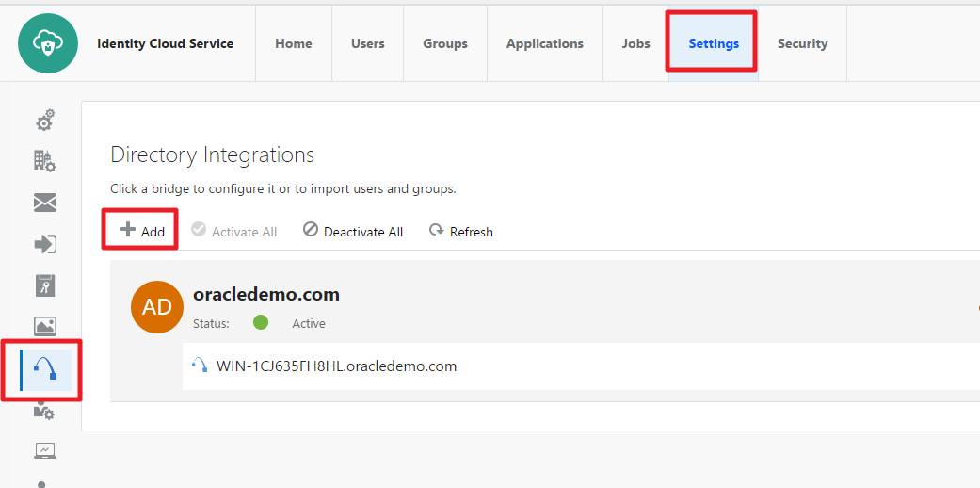This screenshot has height=488, width=980.
Task: Open the oracledemo.com domain entry
Action: (x=266, y=294)
